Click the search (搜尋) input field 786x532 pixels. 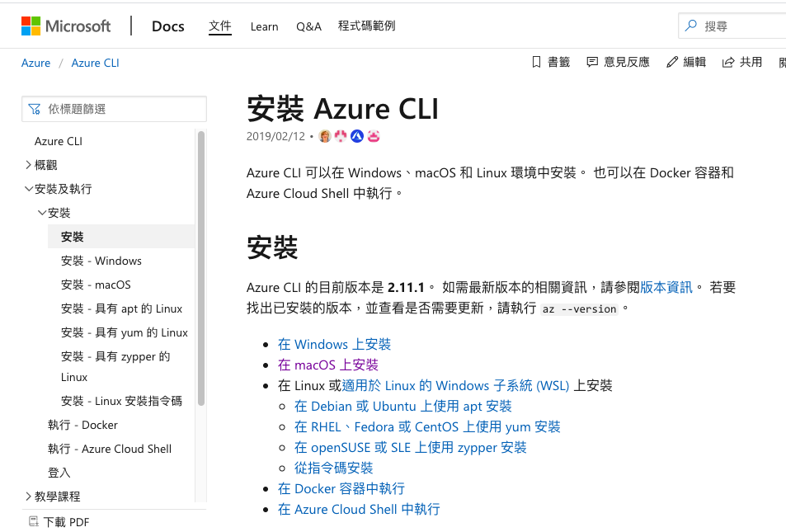[x=732, y=26]
